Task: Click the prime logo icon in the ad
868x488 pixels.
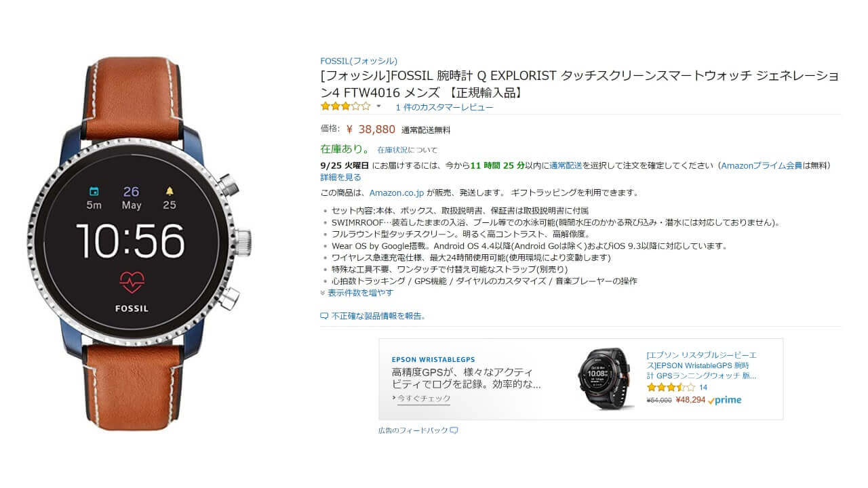Action: 724,400
